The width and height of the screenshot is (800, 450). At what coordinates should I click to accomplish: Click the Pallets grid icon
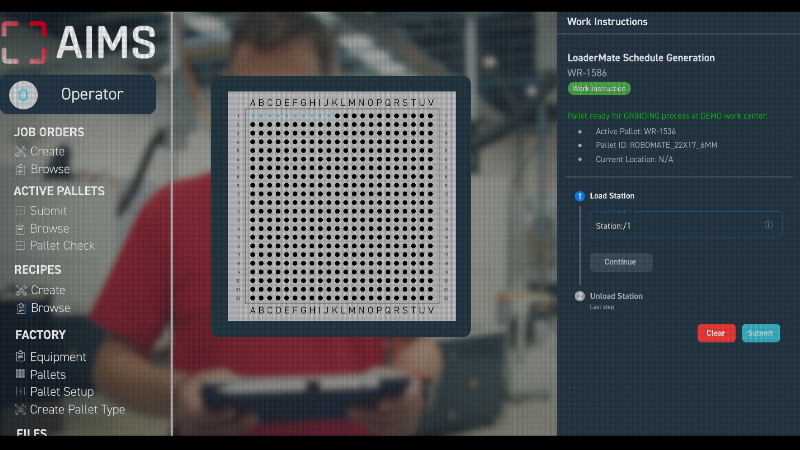(x=20, y=374)
